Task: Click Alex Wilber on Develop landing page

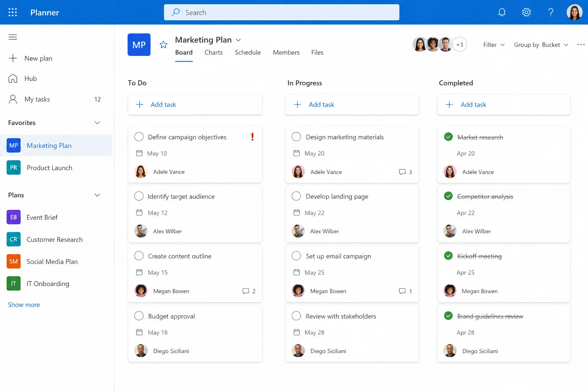Action: 324,231
